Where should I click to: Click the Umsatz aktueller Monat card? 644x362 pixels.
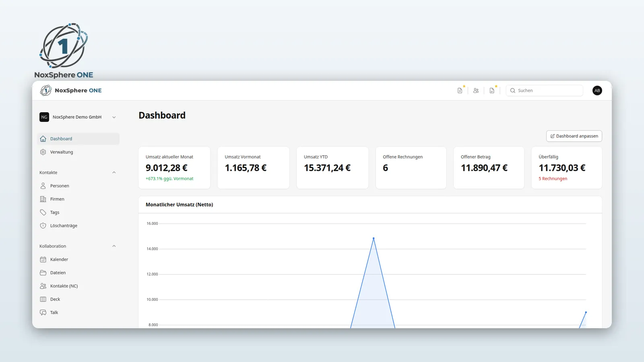174,168
